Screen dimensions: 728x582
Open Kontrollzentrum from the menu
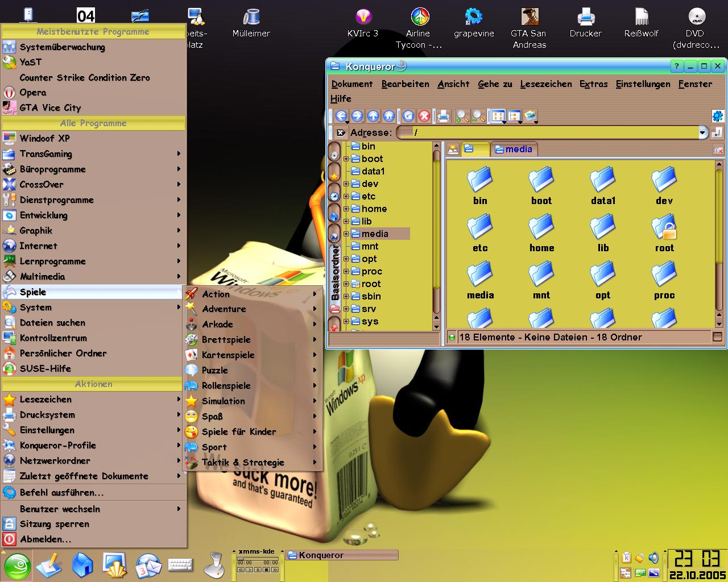(93, 338)
